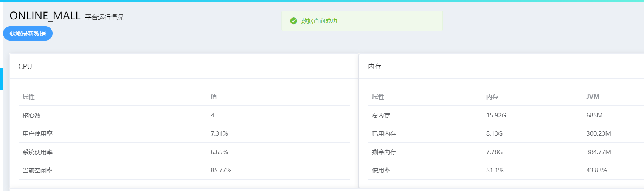Select the 43.83% JVM usage value
Viewport: 644px width, 191px height.
point(597,170)
